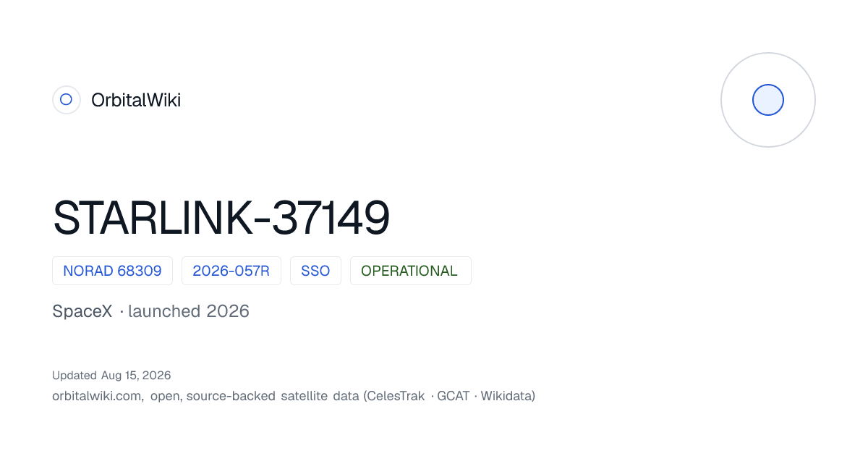Viewport: 868px width, 456px height.
Task: Open the Wikidata source name
Action: (x=506, y=396)
